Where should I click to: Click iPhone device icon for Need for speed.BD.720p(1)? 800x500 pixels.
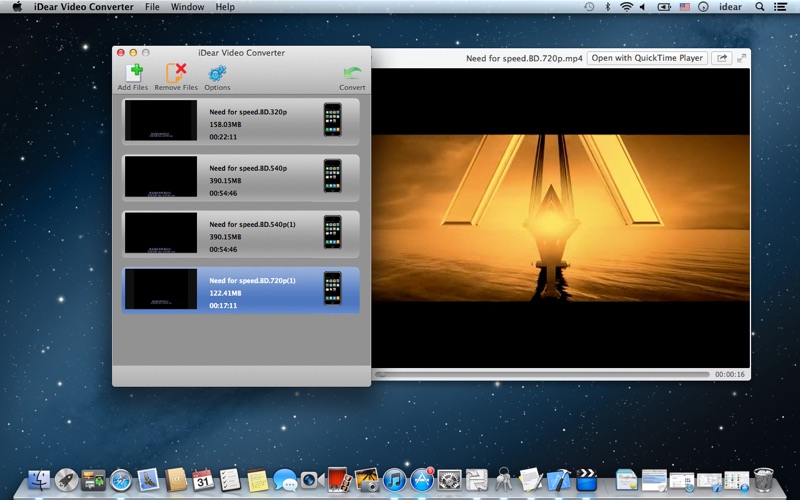333,288
